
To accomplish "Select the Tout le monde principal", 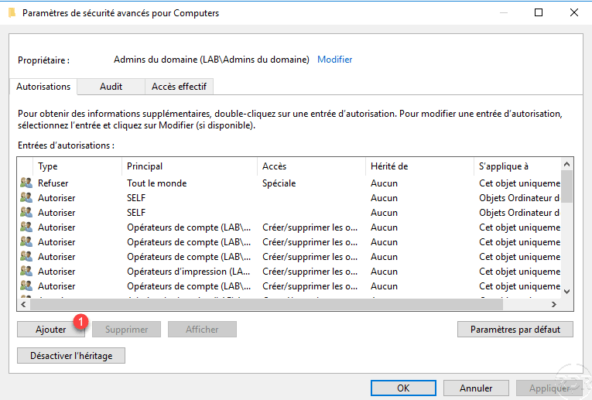I will point(157,183).
